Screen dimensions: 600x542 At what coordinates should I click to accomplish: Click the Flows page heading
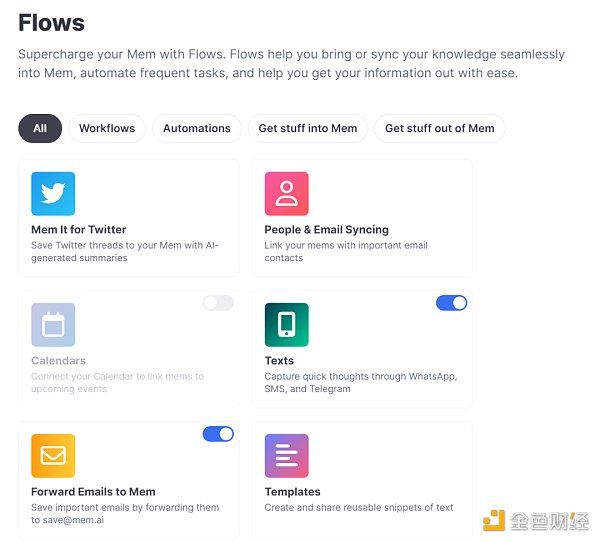51,22
